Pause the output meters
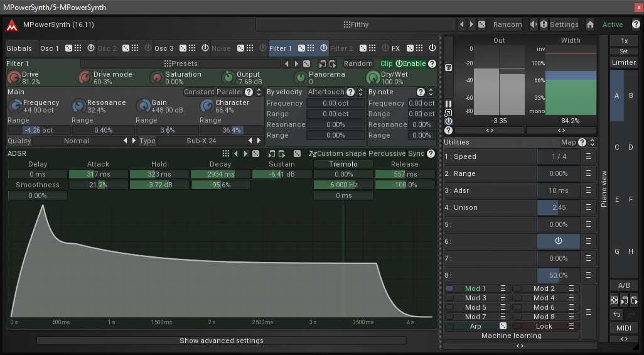The height and width of the screenshot is (355, 644). pyautogui.click(x=448, y=104)
